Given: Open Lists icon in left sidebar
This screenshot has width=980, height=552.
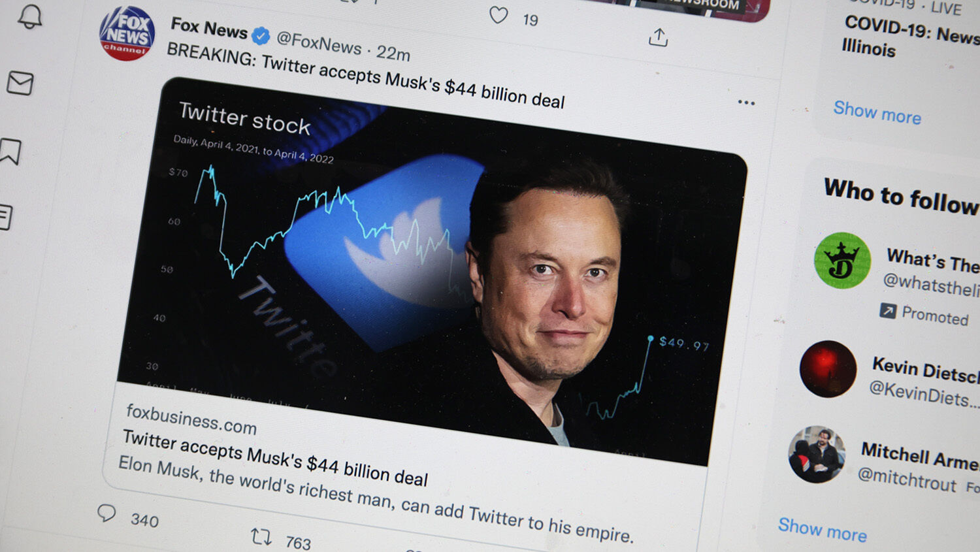Looking at the screenshot, I should (x=5, y=217).
